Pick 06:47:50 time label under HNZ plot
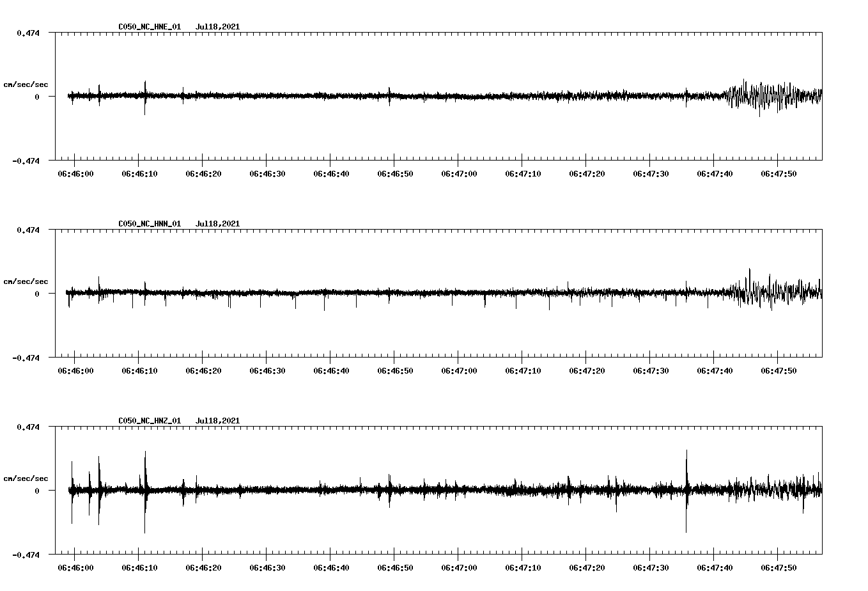Image resolution: width=868 pixels, height=591 pixels. pyautogui.click(x=779, y=568)
